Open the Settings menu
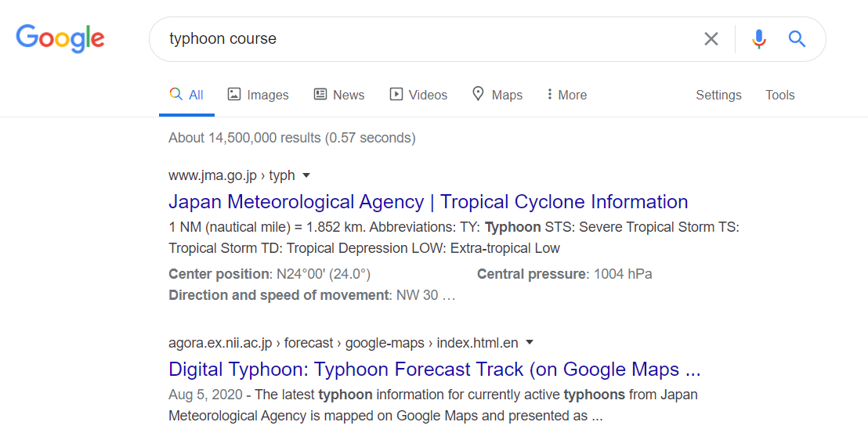 [718, 95]
